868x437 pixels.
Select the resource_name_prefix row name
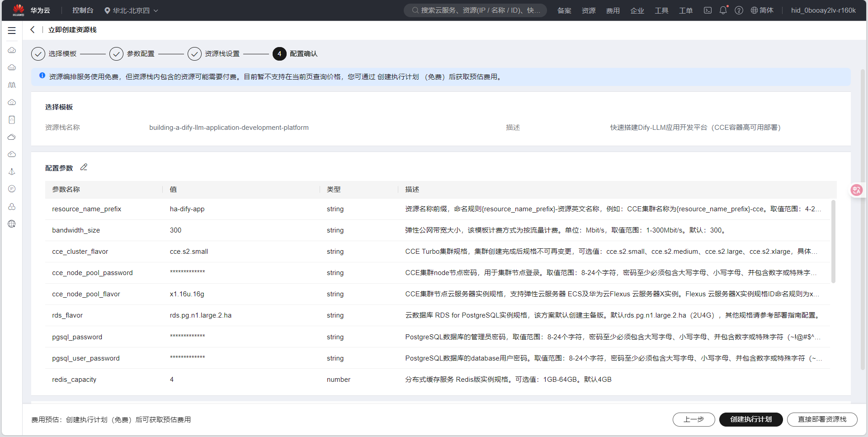pyautogui.click(x=87, y=209)
